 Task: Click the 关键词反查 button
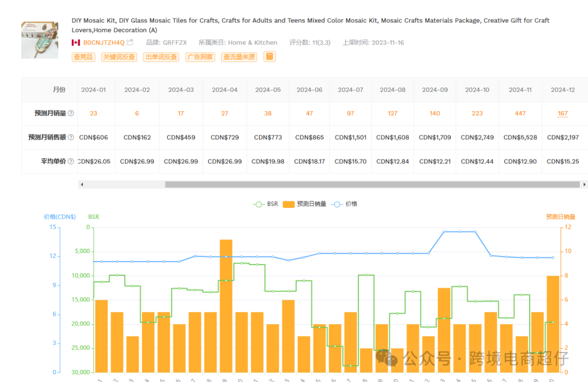119,57
